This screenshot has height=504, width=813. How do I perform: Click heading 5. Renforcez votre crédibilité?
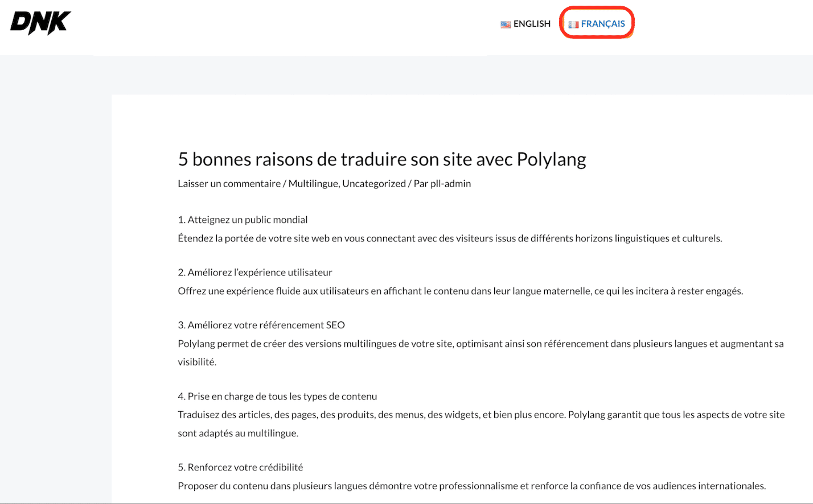pos(240,468)
